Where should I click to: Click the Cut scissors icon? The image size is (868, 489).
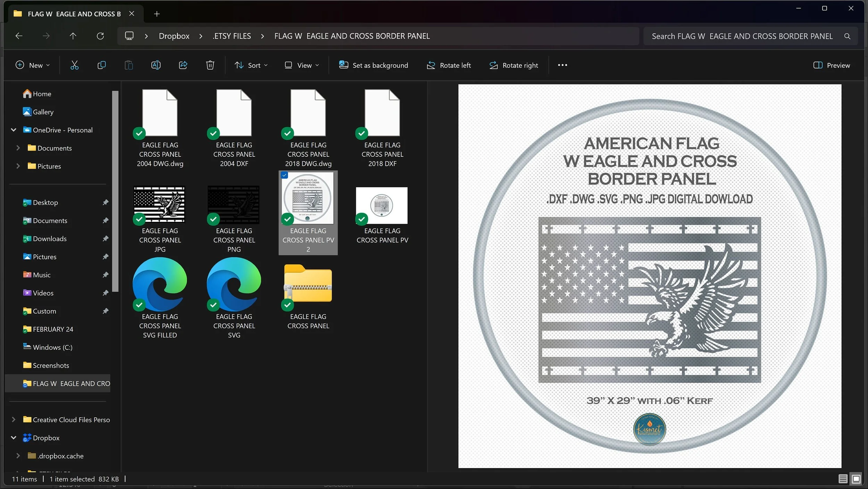pyautogui.click(x=74, y=65)
